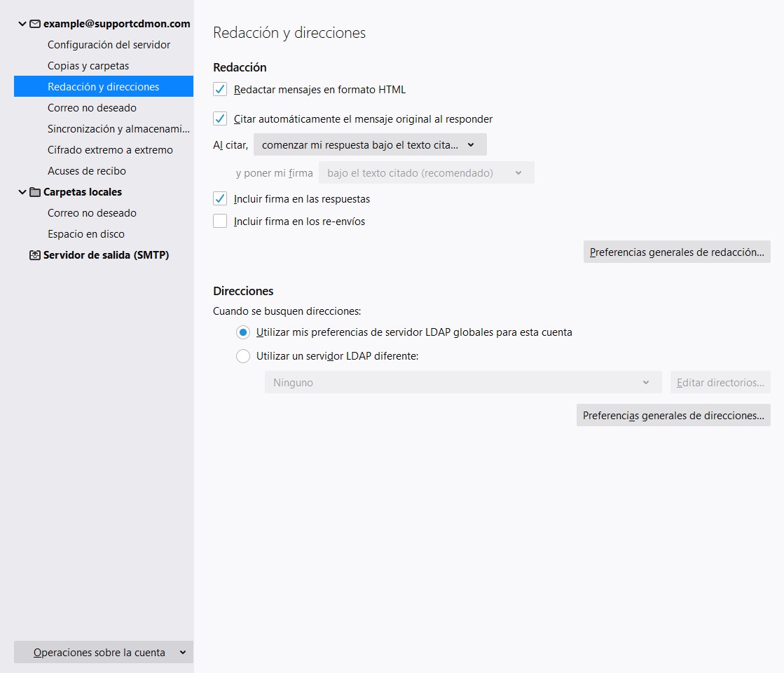Disable Citar automáticamente el mensaje original

220,119
